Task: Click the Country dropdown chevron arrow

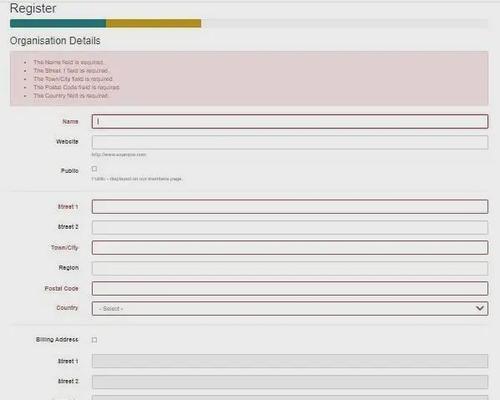Action: (480, 308)
